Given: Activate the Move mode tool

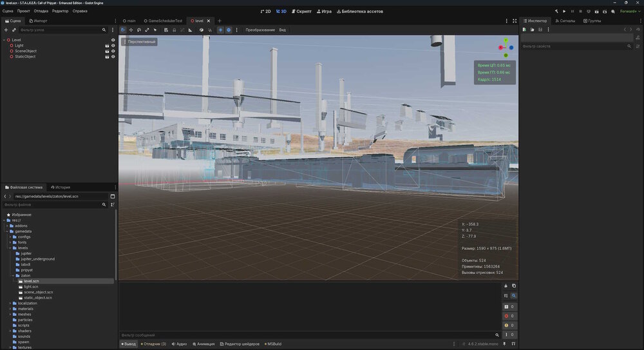Looking at the screenshot, I should tap(131, 30).
